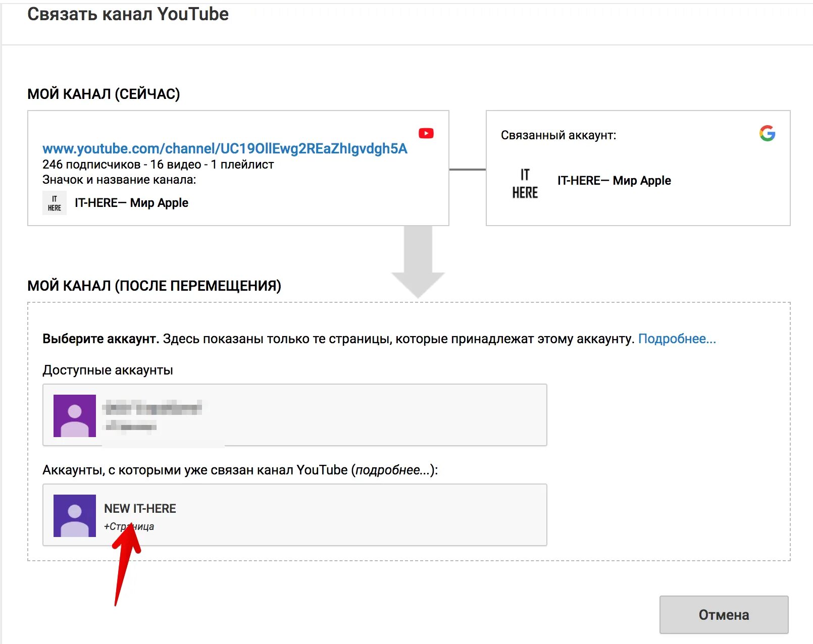Viewport: 813px width, 644px height.
Task: Select the blurred available account row
Action: 294,415
